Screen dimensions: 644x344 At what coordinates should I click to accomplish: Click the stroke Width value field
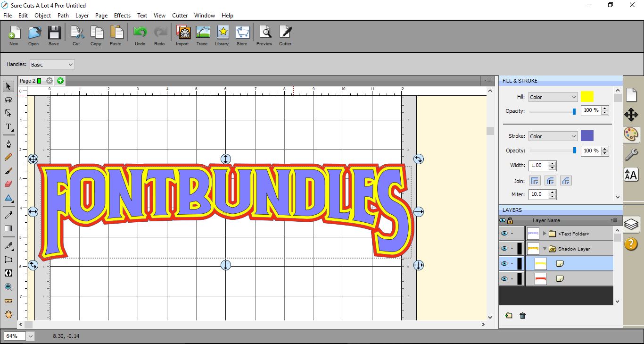tap(539, 166)
